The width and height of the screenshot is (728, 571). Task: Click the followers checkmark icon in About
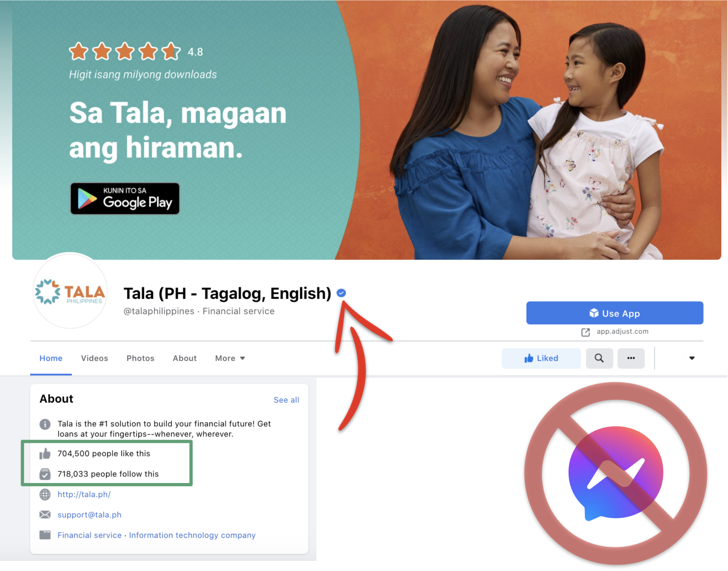point(45,474)
